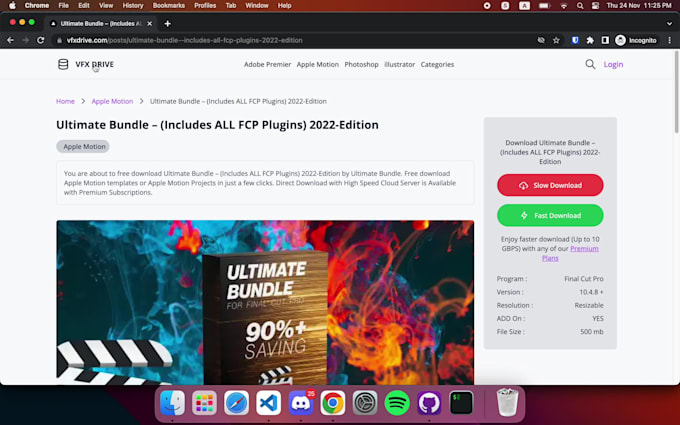Open Terminal from the dock
Viewport: 680px width, 425px height.
[461, 402]
